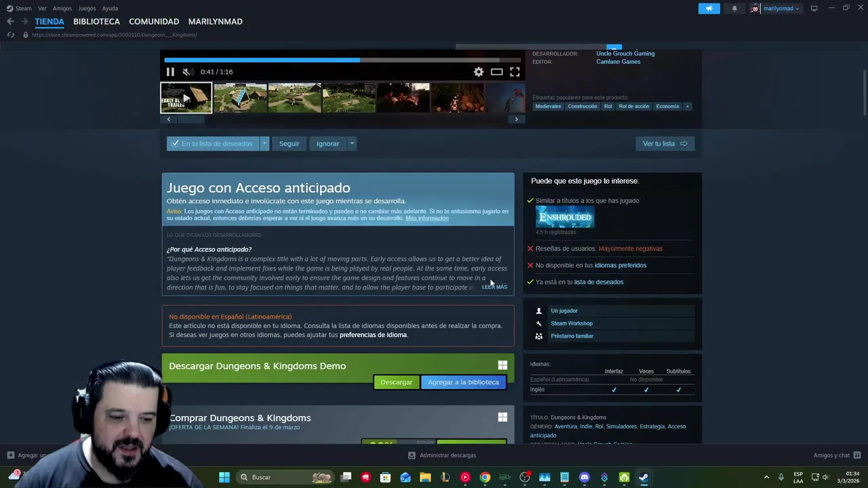
Task: Open the MARILYNMAD profile tab
Action: pos(215,22)
